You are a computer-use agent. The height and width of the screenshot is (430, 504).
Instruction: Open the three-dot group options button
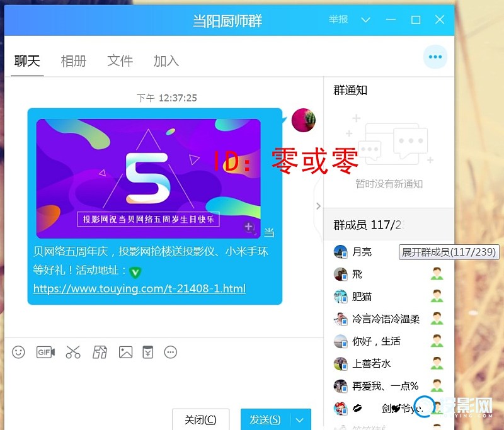(435, 57)
